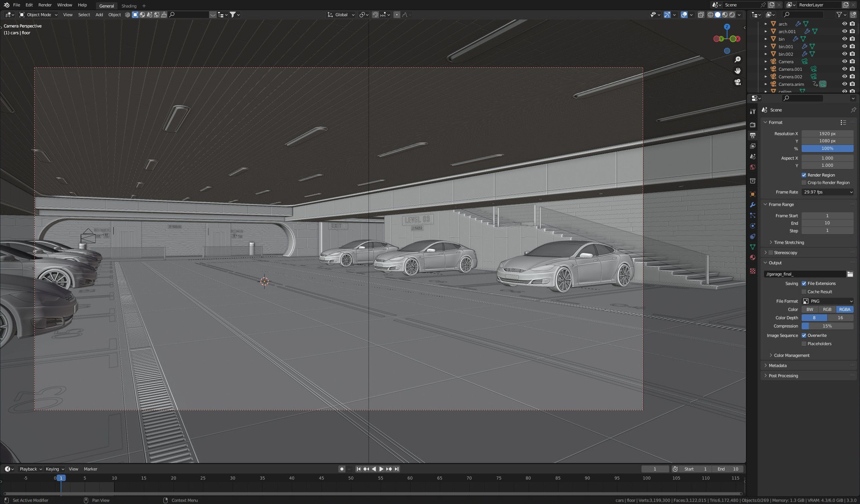
Task: Switch to the Shading workspace tab
Action: pyautogui.click(x=129, y=6)
